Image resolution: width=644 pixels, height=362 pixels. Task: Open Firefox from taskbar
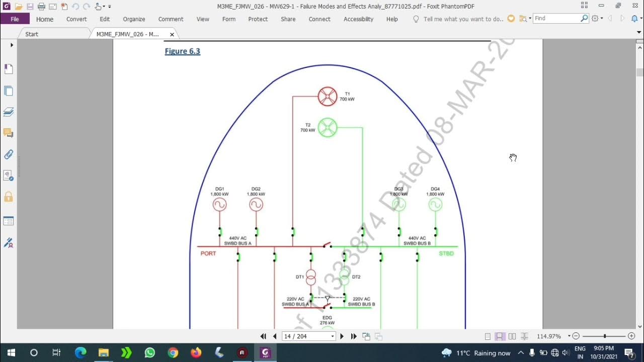196,352
